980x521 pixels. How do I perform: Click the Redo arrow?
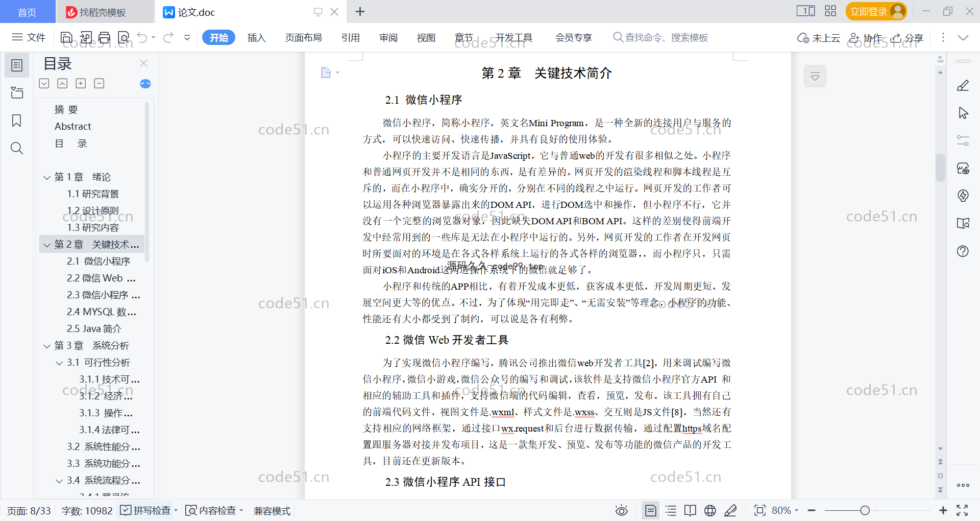[x=168, y=37]
